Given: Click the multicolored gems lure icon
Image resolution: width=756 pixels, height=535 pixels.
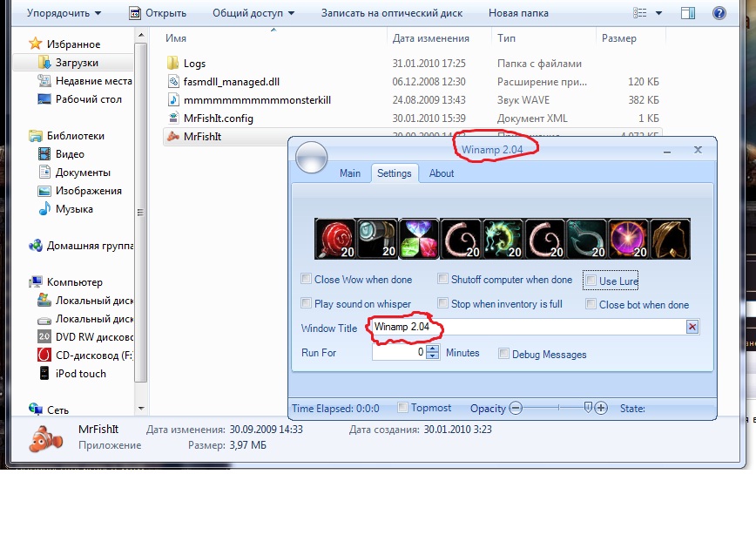Looking at the screenshot, I should (x=419, y=238).
